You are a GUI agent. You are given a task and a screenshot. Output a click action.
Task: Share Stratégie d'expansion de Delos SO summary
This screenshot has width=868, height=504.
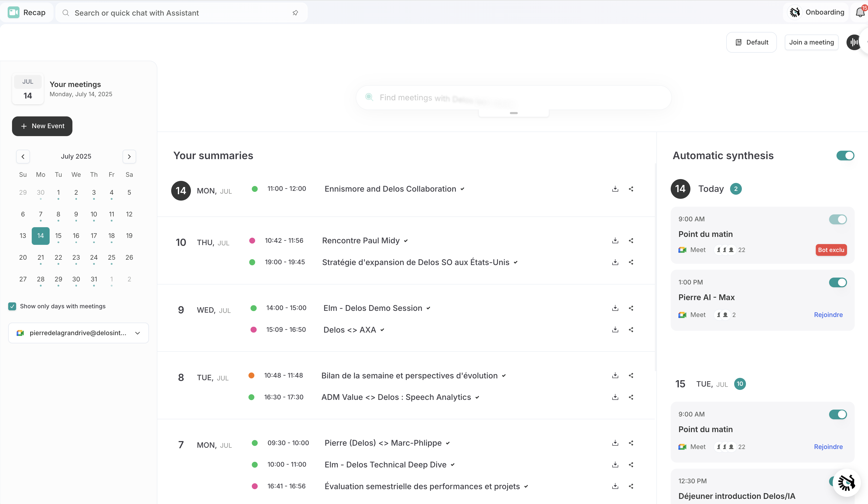point(631,262)
